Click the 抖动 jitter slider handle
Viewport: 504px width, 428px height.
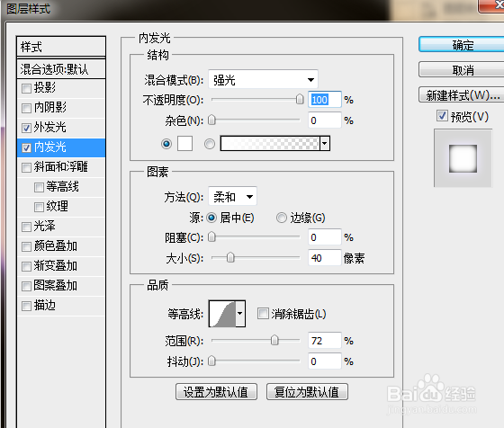pos(211,361)
